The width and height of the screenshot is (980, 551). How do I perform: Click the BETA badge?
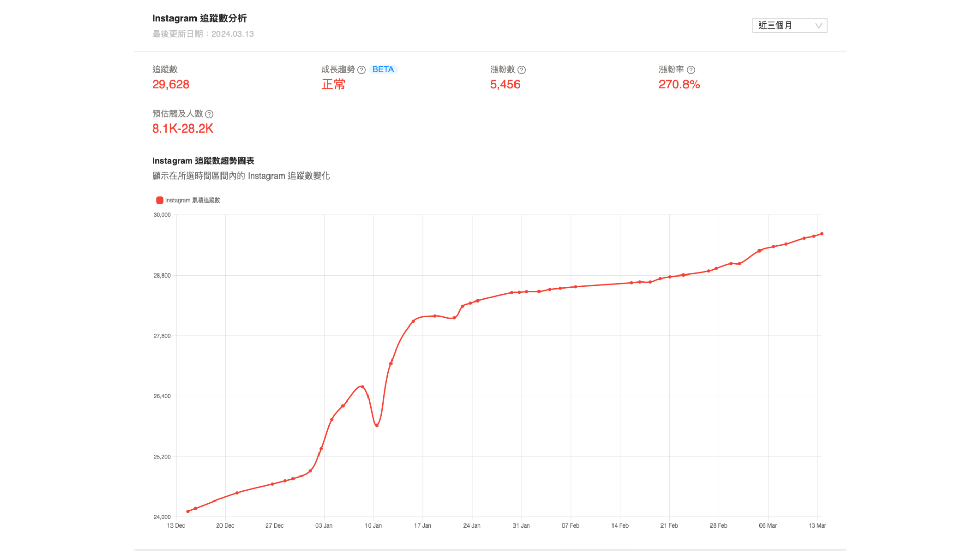coord(383,69)
